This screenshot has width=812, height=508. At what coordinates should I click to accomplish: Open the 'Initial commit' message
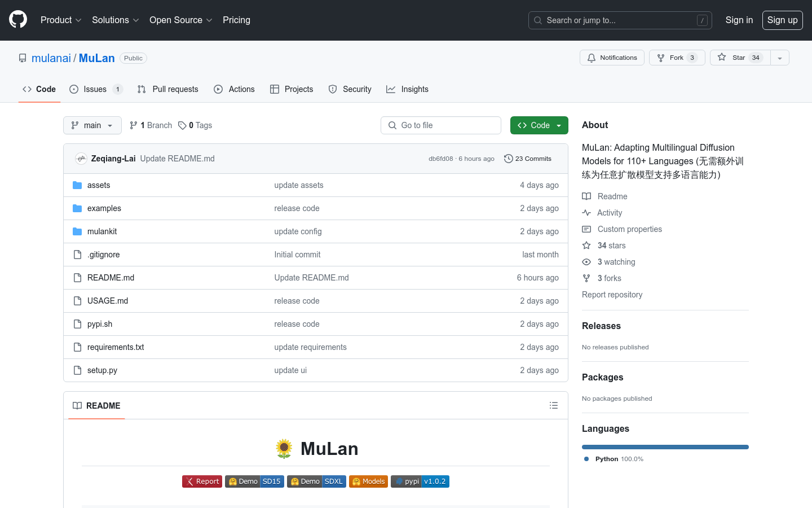point(297,255)
